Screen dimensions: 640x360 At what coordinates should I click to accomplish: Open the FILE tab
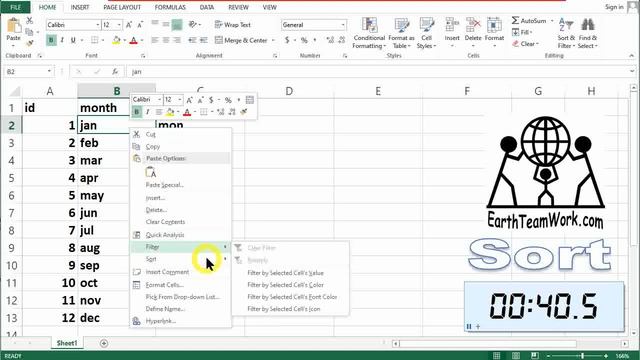coord(15,7)
